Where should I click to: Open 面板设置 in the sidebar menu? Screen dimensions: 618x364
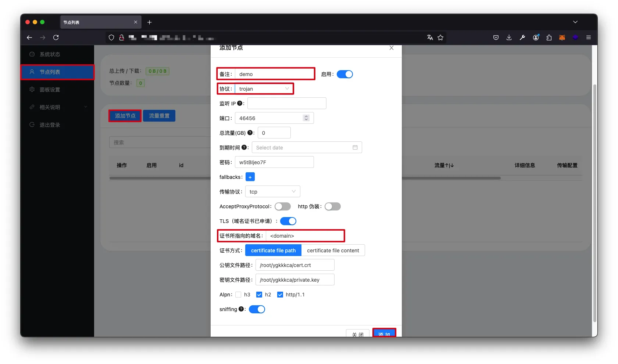(x=50, y=90)
